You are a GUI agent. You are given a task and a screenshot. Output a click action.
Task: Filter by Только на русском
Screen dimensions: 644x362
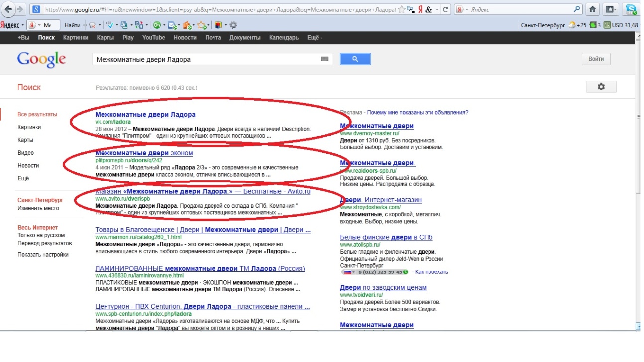pos(41,235)
